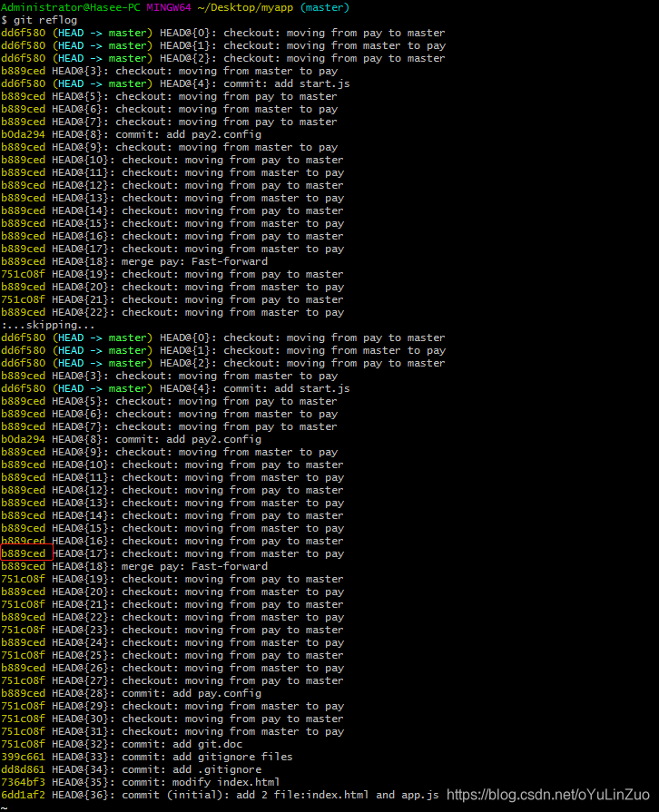
Task: Select '(master)' in the prompt line
Action: [x=325, y=8]
